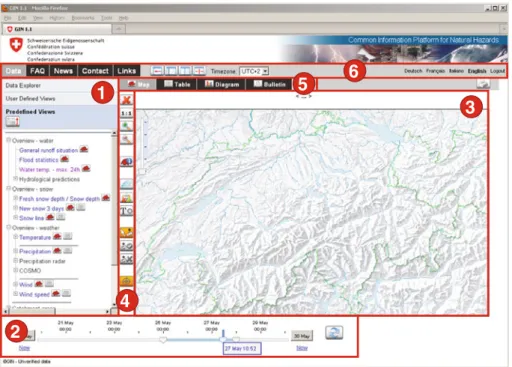Open the table icon beside Precipitation

pyautogui.click(x=68, y=250)
